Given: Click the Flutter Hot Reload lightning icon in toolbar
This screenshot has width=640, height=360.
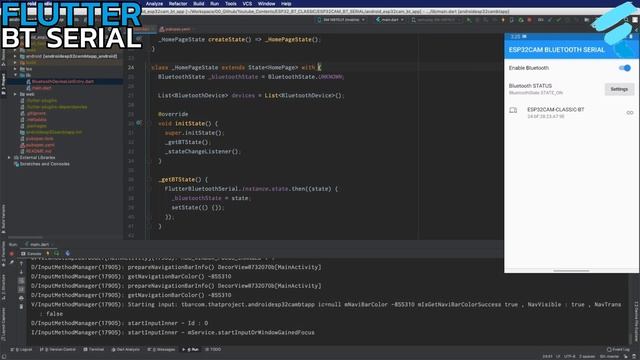Looking at the screenshot, I should tap(503, 20).
